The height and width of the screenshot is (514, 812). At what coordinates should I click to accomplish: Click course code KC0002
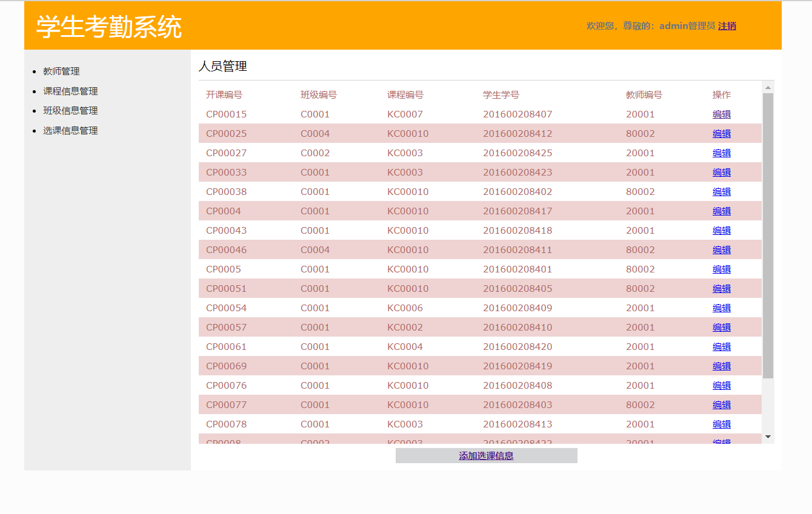(405, 328)
